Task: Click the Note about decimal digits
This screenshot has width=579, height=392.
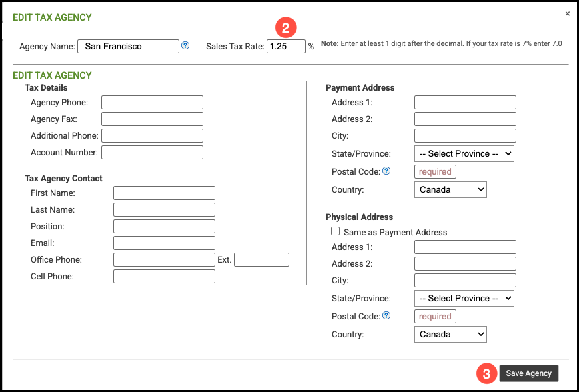Action: point(442,43)
